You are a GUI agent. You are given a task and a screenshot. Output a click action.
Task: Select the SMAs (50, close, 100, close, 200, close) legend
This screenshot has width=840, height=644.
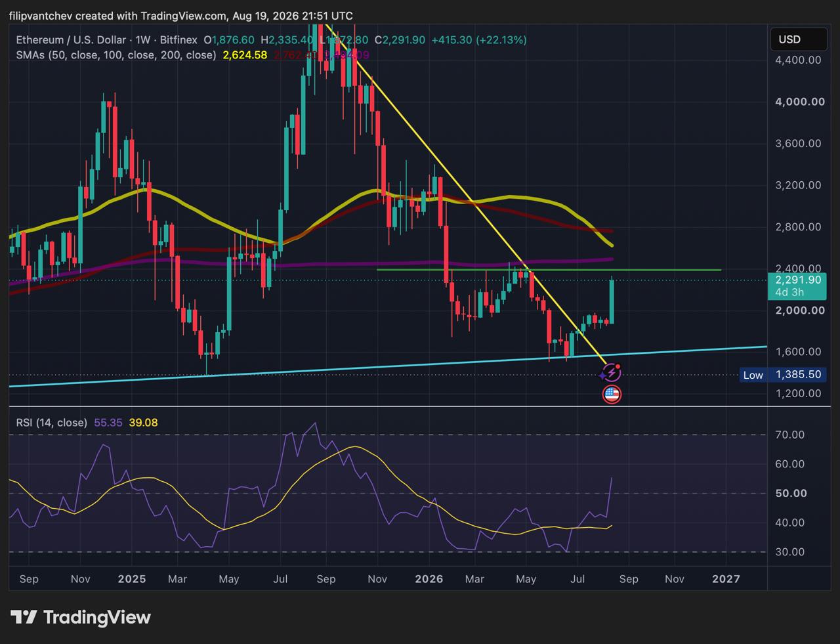[x=116, y=55]
